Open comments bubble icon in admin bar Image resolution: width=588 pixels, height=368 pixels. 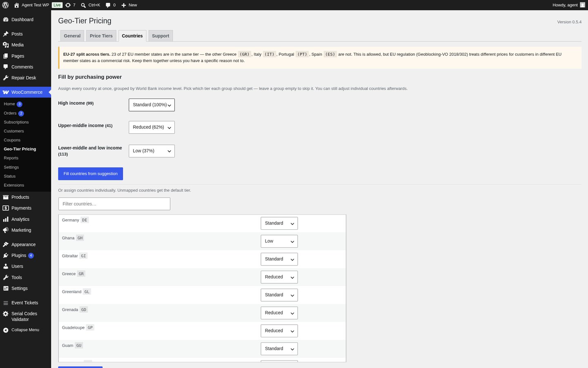[108, 5]
